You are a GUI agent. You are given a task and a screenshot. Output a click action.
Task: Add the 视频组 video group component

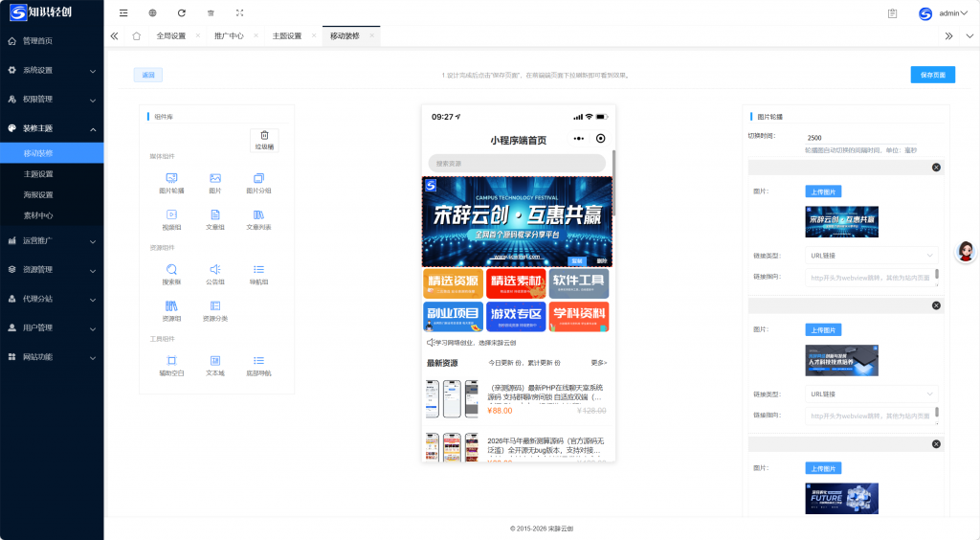click(x=171, y=219)
